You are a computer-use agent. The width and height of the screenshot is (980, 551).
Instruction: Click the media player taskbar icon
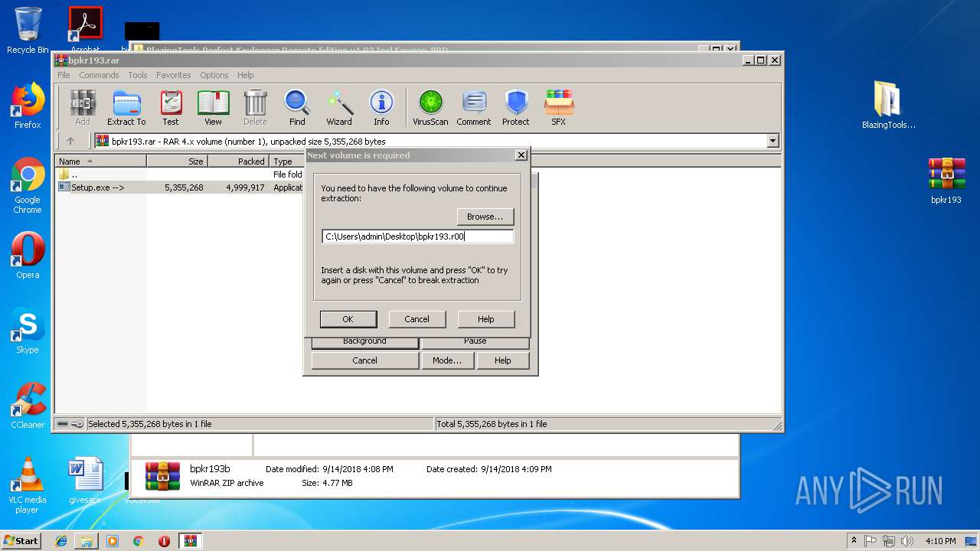point(113,541)
